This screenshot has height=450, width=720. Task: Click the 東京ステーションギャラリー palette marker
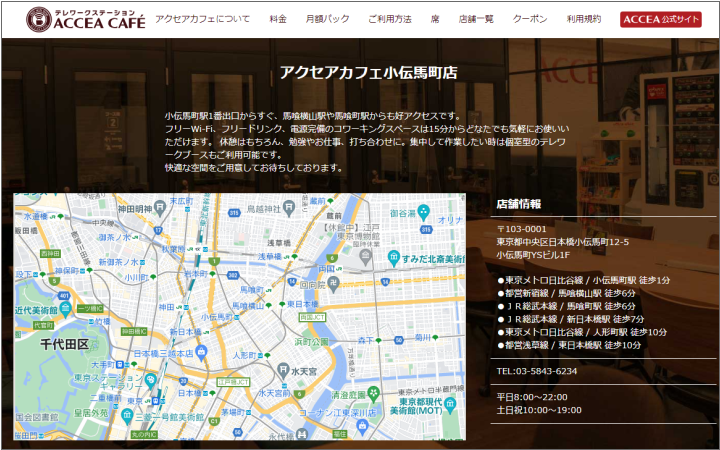coord(150,381)
